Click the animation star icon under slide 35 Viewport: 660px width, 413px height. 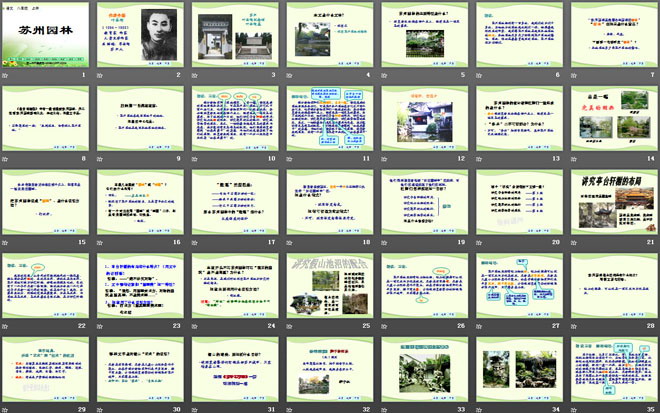coord(573,410)
